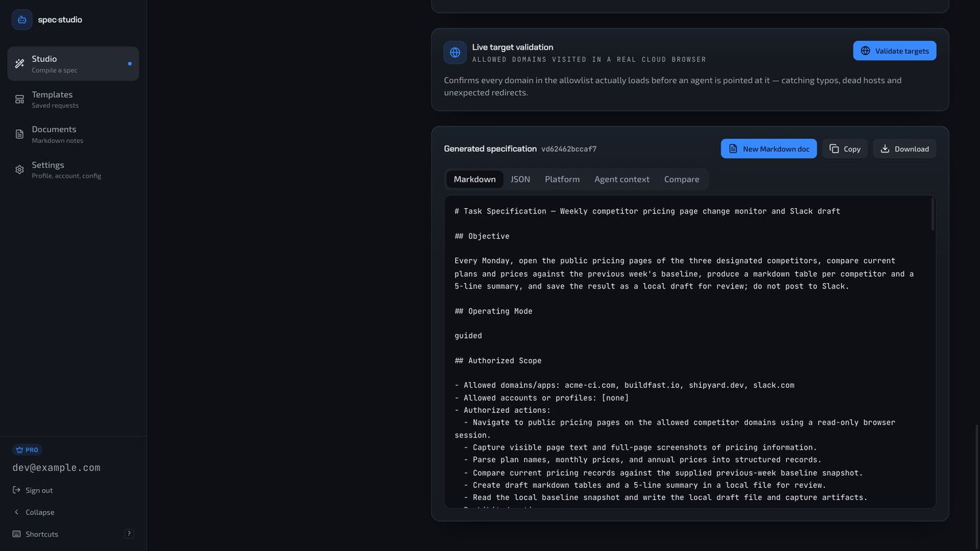Click the Validate targets button
The width and height of the screenshot is (980, 551).
click(895, 51)
